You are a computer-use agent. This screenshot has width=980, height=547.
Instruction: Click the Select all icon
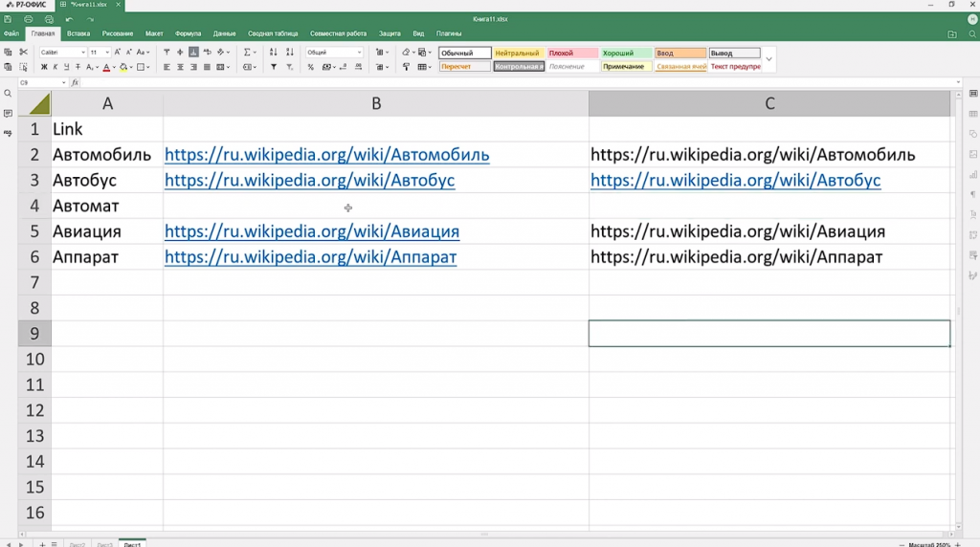tap(23, 67)
